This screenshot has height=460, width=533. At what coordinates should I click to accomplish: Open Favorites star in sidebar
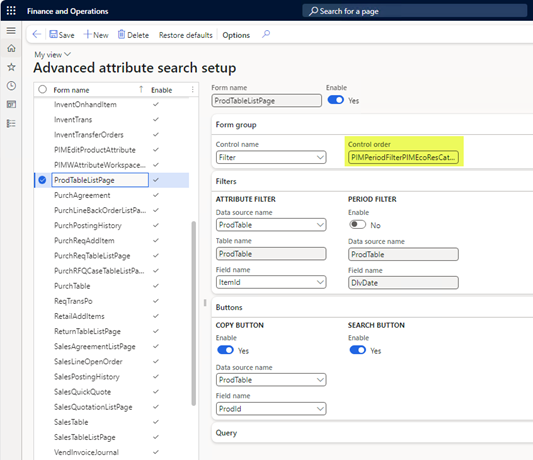[11, 67]
